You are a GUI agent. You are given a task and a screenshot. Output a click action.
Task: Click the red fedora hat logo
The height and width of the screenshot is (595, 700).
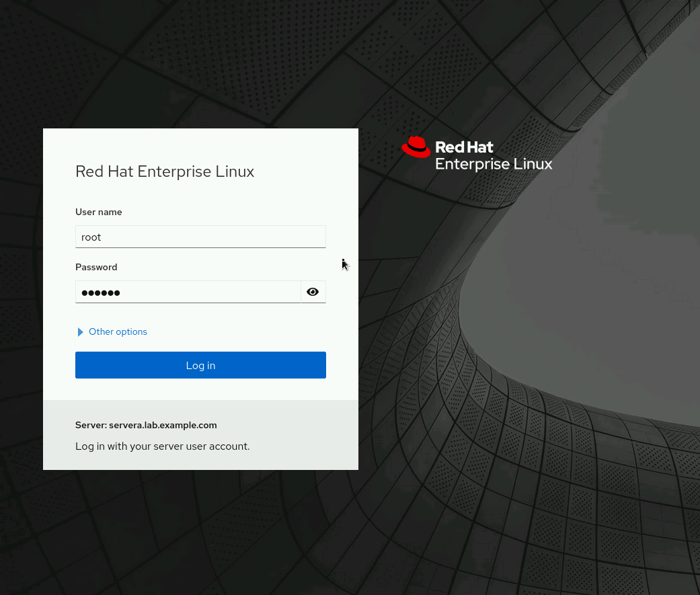pos(416,147)
